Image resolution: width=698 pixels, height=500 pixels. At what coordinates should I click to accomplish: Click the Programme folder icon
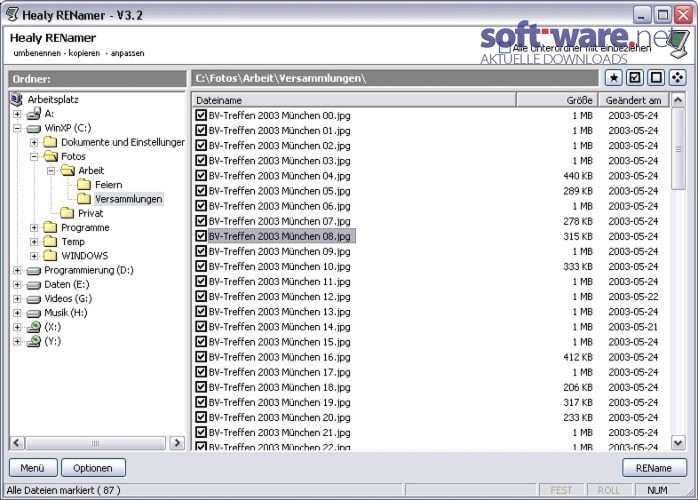50,227
